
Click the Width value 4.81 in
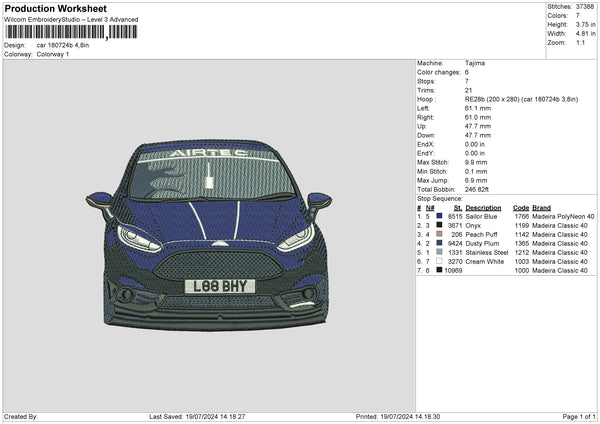[x=585, y=34]
